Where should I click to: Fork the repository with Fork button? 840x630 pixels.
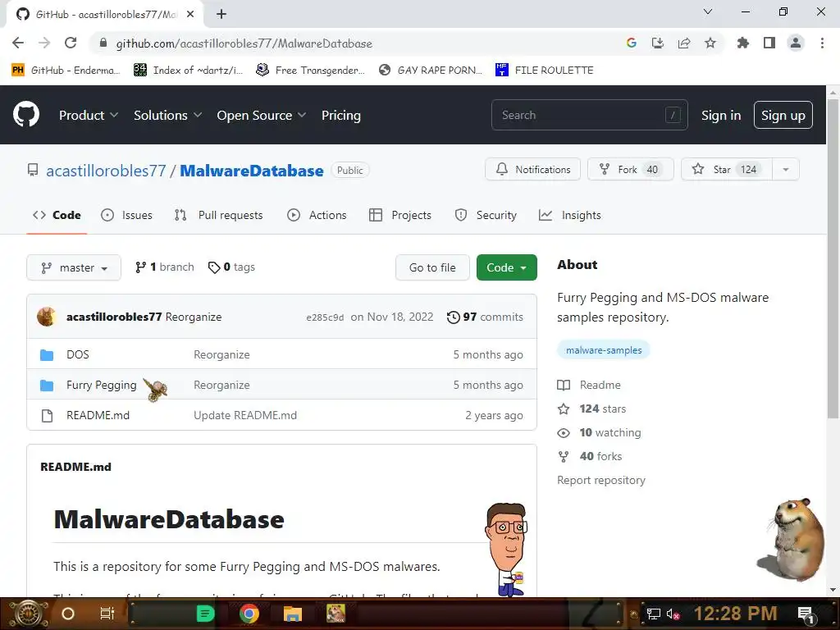pos(631,169)
